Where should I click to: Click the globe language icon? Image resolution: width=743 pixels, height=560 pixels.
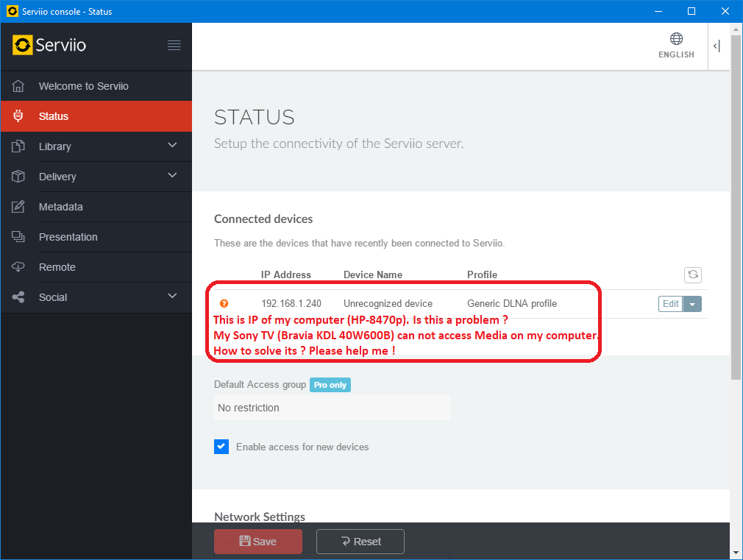[x=676, y=39]
